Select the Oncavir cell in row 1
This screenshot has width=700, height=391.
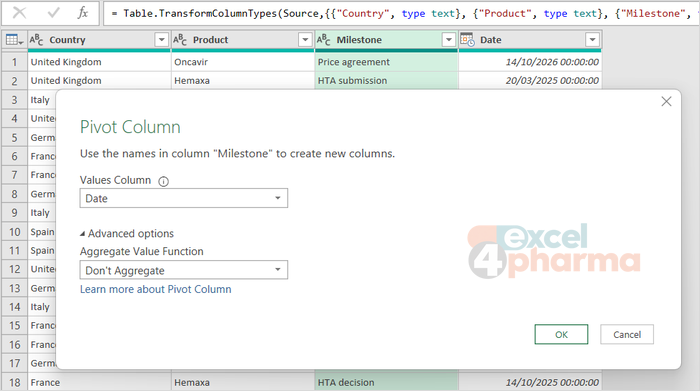point(243,62)
